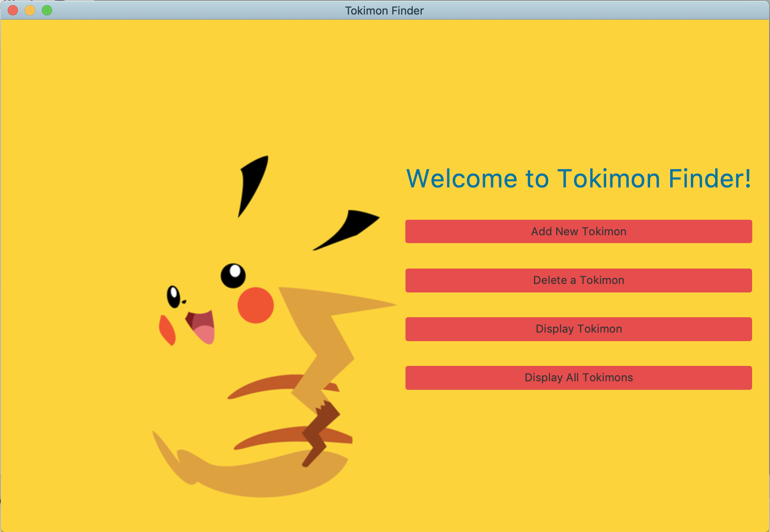
Task: Click the Tokimon Finder title bar text
Action: pyautogui.click(x=384, y=11)
